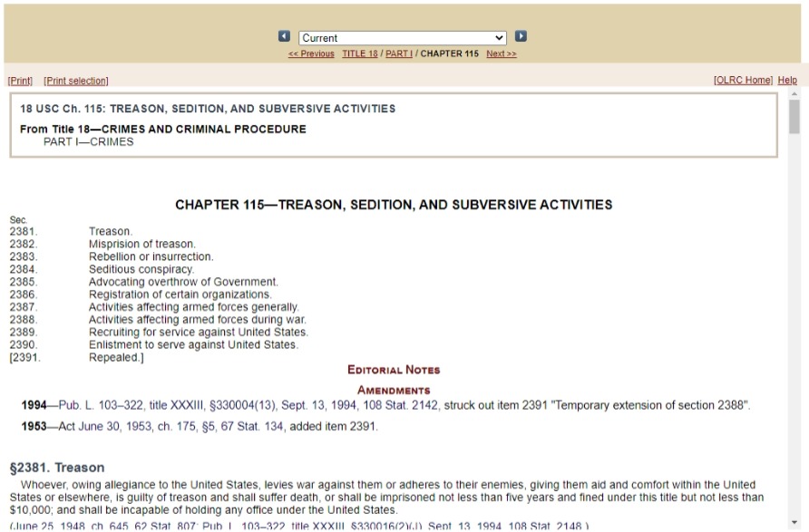This screenshot has width=809, height=532.
Task: Click the 18 USC Ch. 115 header text
Action: click(x=208, y=109)
